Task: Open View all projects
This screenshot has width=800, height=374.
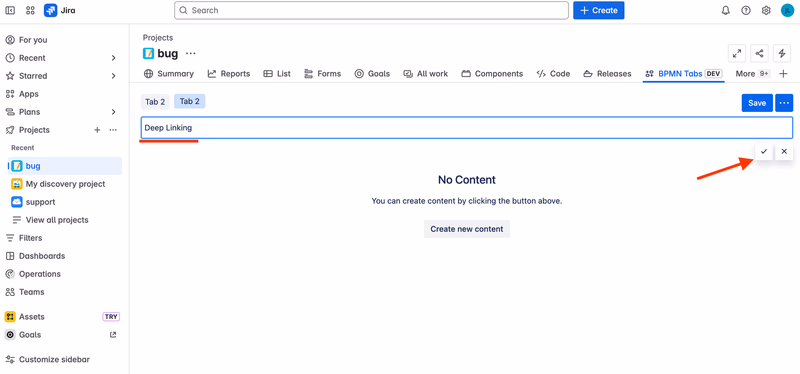Action: click(57, 220)
